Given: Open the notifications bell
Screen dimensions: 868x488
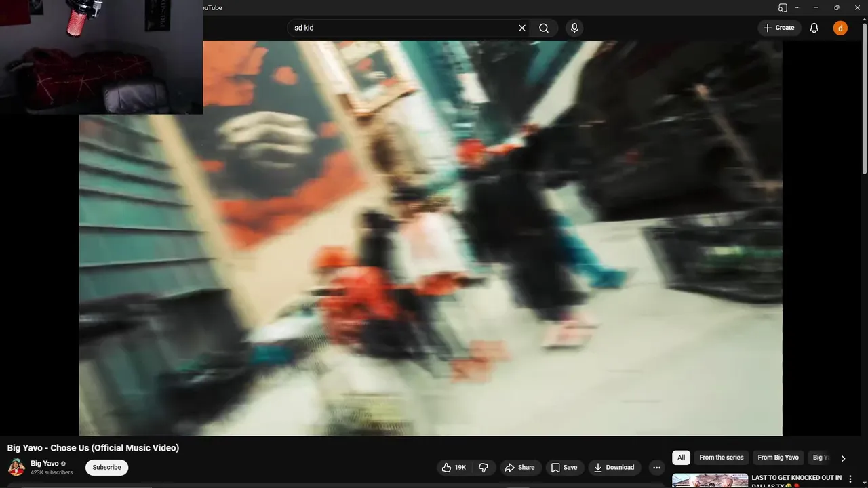Looking at the screenshot, I should (814, 28).
